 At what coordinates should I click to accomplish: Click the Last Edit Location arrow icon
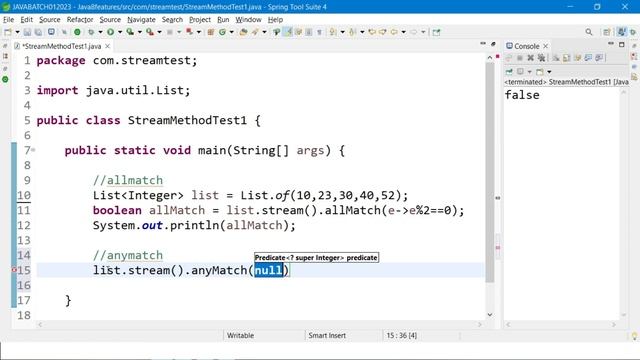pyautogui.click(x=372, y=32)
